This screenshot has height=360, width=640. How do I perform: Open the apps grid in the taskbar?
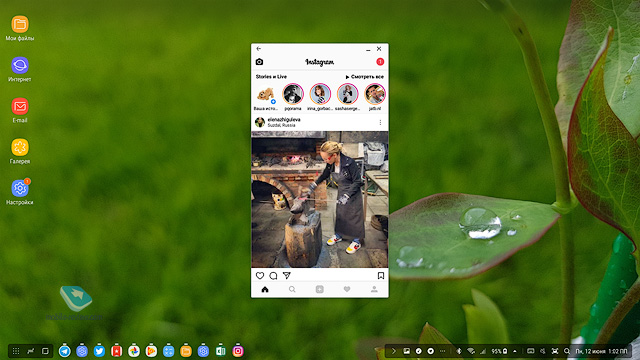[16, 351]
